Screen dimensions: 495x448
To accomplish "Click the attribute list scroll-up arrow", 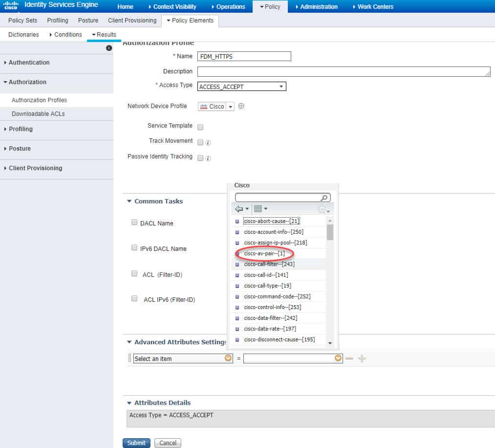I will pos(330,220).
